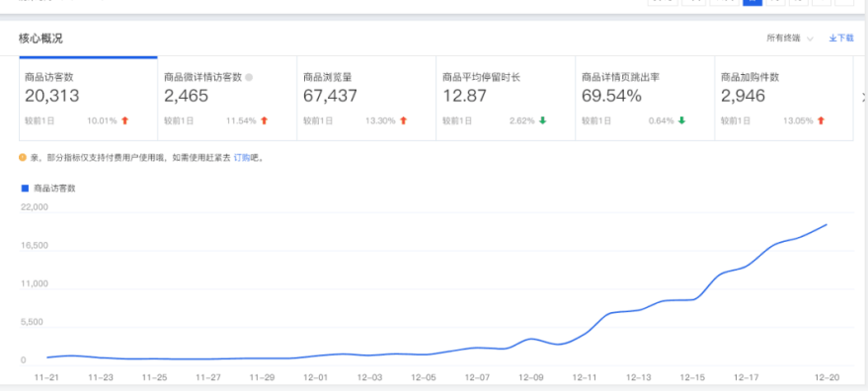This screenshot has height=392, width=868.
Task: Click the highlighted blue date-range button at top
Action: coord(751,2)
